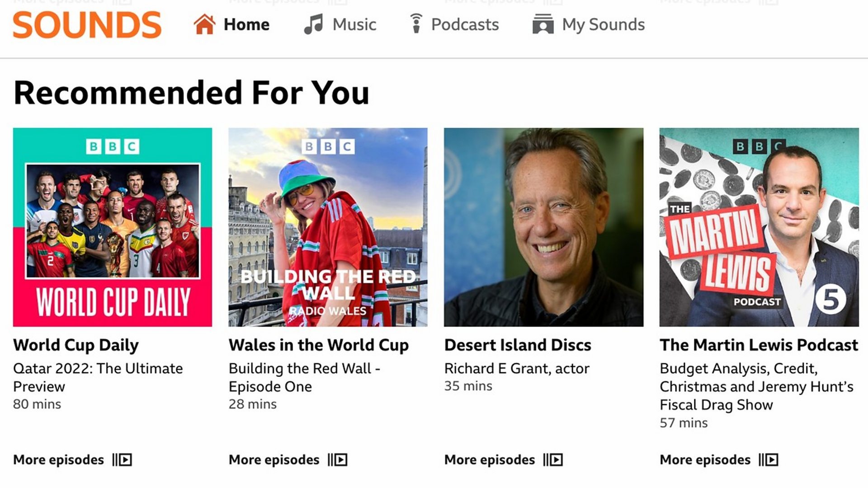Open the Music tab

tap(354, 24)
